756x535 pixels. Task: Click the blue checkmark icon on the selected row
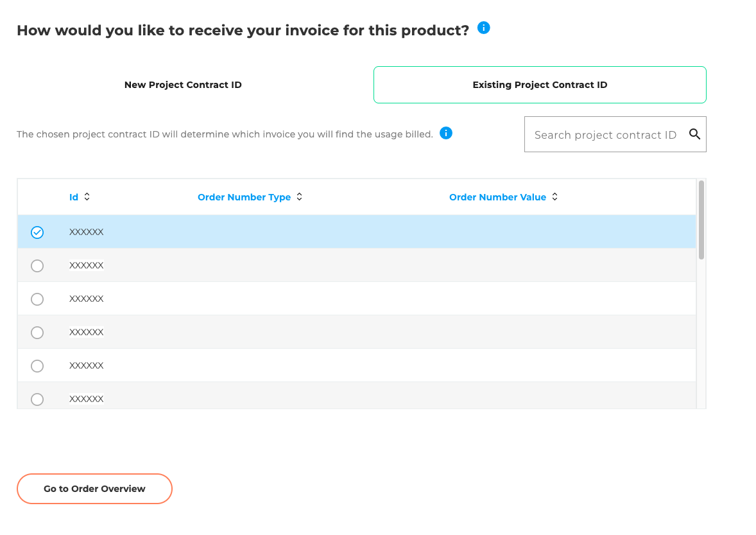click(37, 232)
